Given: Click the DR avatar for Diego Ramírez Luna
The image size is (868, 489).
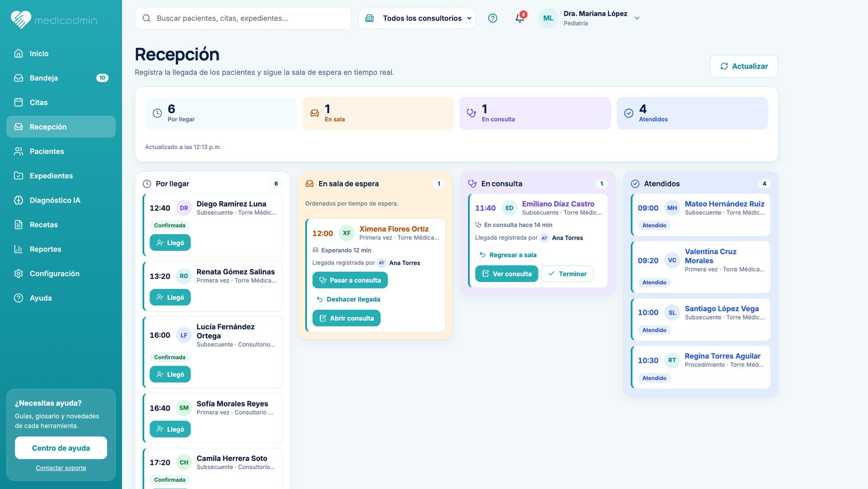Looking at the screenshot, I should point(184,208).
